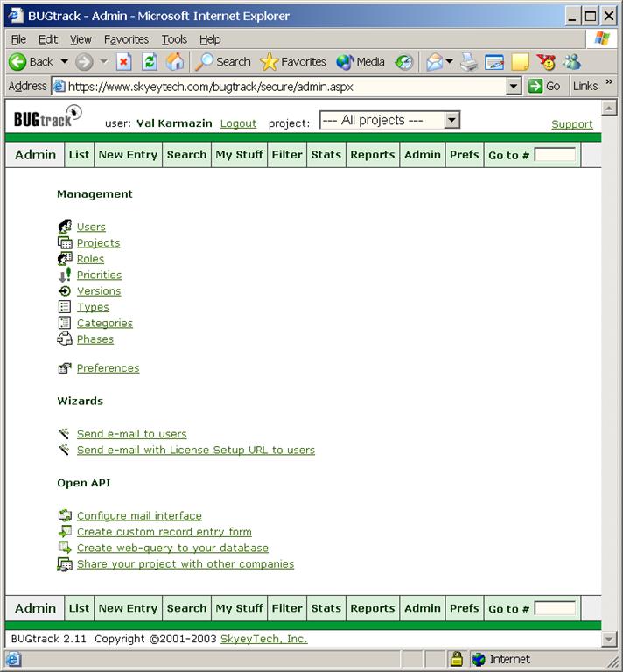Click the vertical scrollbar down arrow

tap(610, 640)
